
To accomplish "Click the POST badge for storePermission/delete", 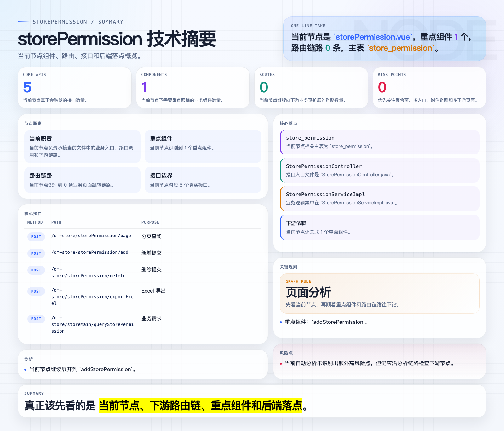I will tap(36, 270).
